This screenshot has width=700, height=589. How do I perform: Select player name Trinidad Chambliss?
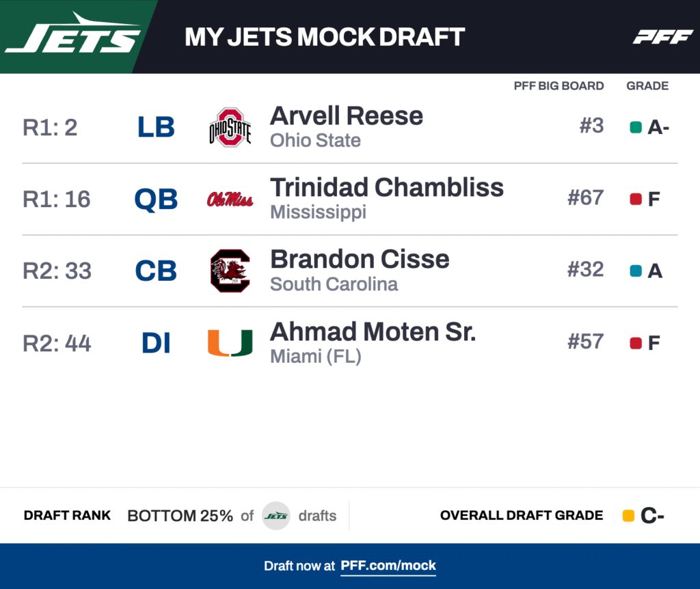click(387, 187)
